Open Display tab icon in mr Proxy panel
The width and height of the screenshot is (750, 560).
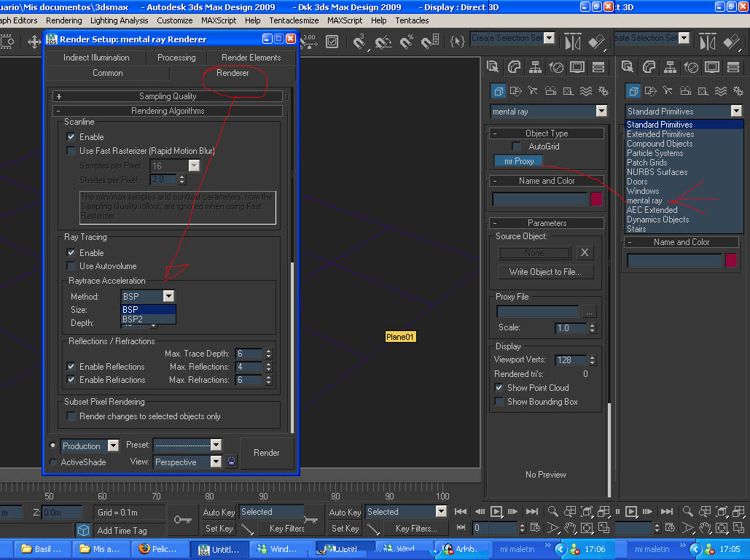(577, 67)
